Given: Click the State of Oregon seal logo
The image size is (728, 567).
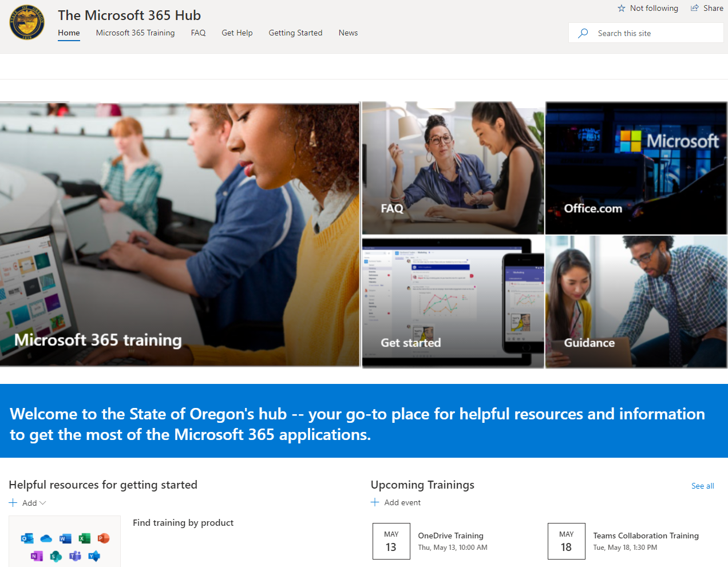Looking at the screenshot, I should 27,23.
